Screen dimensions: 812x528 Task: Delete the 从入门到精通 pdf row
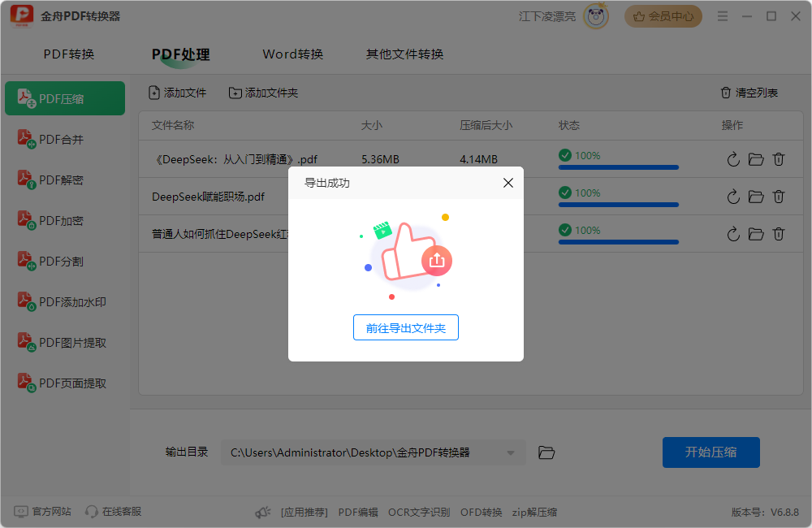click(x=779, y=159)
